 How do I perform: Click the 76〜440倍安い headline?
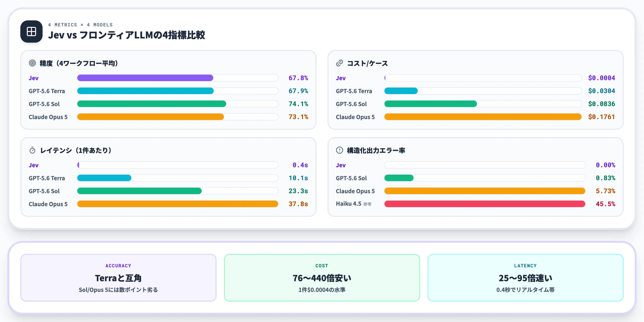pos(322,278)
